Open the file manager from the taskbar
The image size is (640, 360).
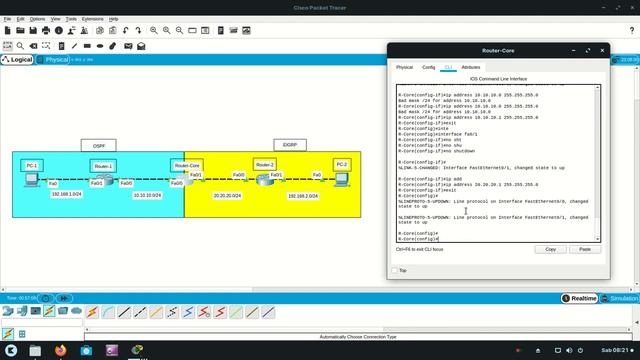pos(35,350)
